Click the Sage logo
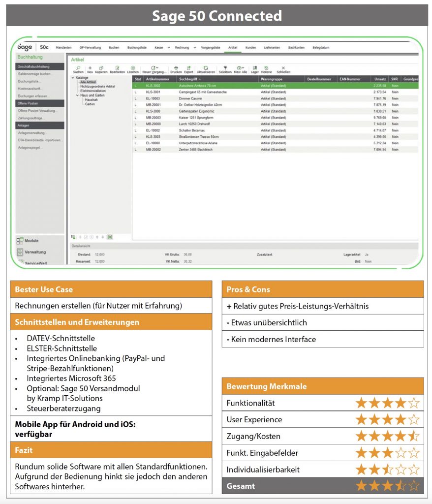The height and width of the screenshot is (504, 432). [x=25, y=47]
